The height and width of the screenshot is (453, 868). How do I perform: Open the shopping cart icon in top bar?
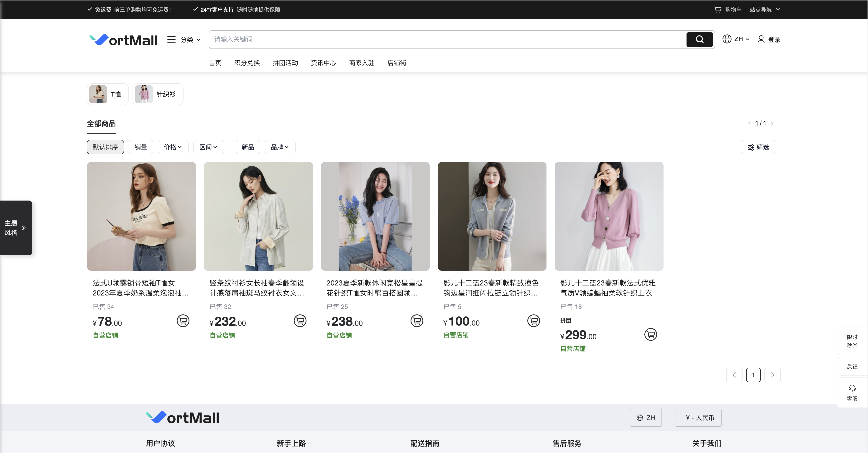[x=717, y=9]
